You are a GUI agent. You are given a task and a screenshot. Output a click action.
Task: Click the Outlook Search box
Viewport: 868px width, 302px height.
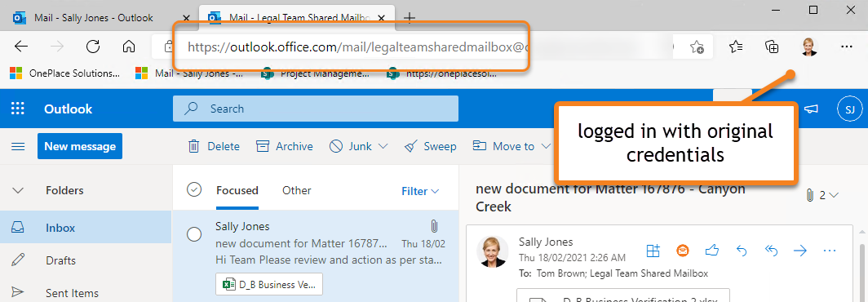coord(316,109)
